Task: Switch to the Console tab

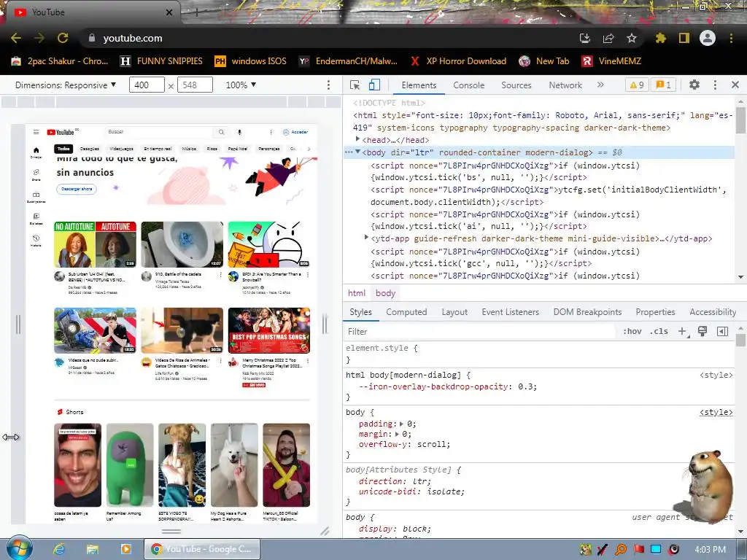Action: [x=469, y=85]
